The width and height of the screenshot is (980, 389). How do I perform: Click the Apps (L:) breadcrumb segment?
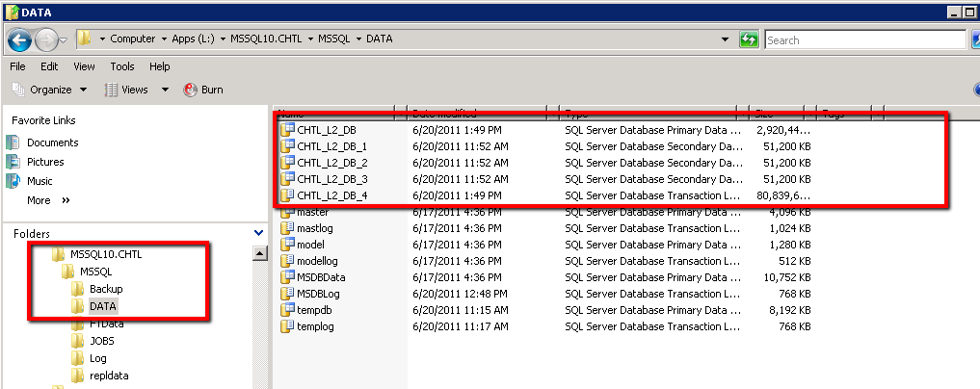coord(193,39)
